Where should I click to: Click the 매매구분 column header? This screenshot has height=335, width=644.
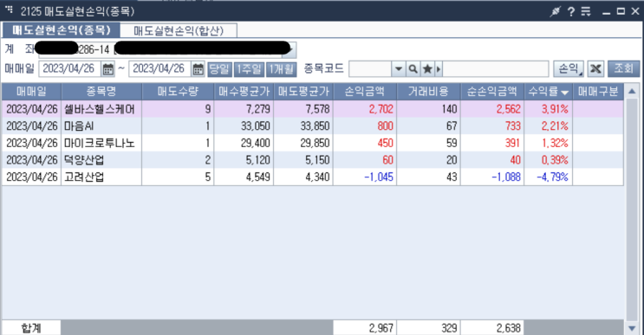598,92
